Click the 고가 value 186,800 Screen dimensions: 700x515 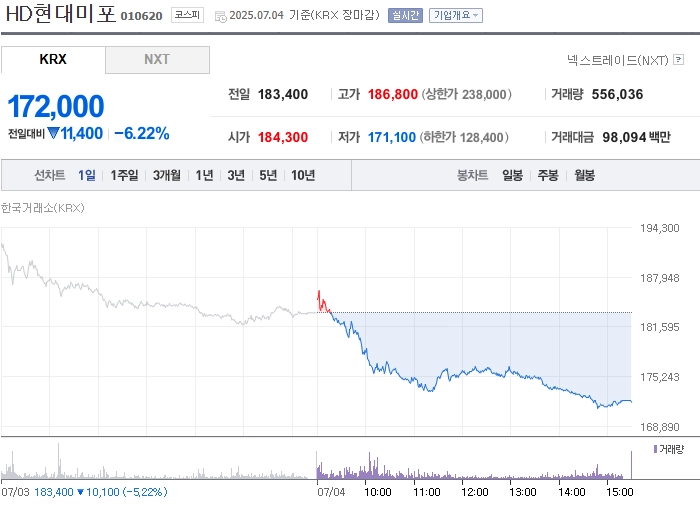[x=393, y=94]
